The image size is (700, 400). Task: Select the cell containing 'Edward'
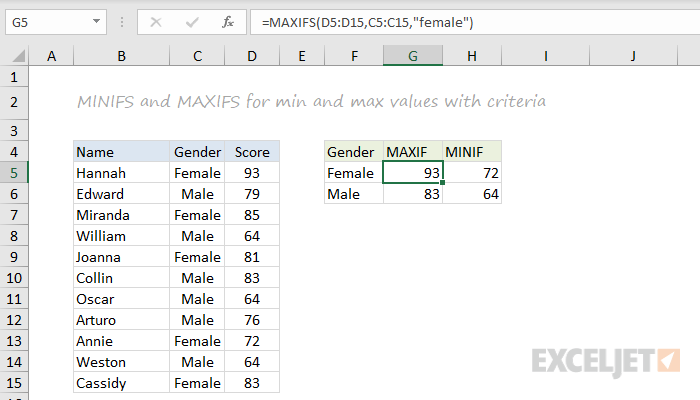coord(121,194)
